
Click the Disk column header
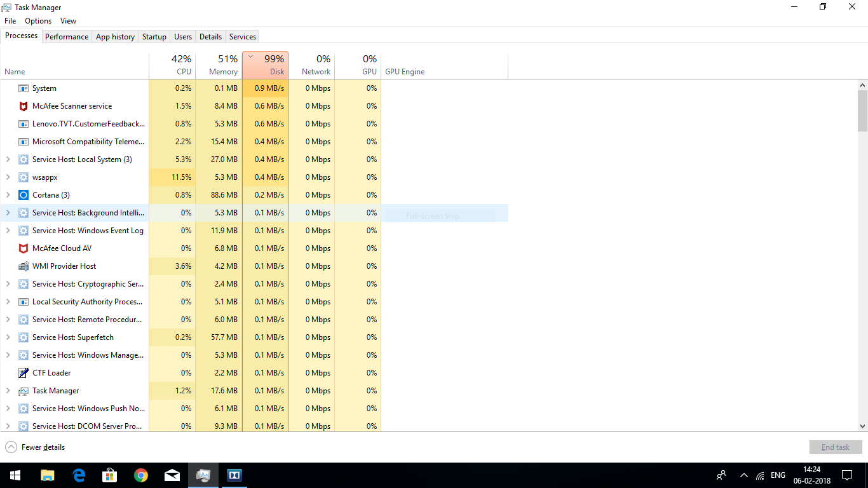tap(265, 65)
